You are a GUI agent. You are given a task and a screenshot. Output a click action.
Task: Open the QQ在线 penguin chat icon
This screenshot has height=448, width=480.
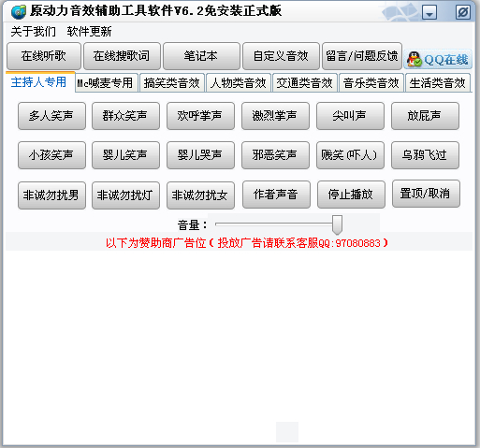pyautogui.click(x=438, y=59)
